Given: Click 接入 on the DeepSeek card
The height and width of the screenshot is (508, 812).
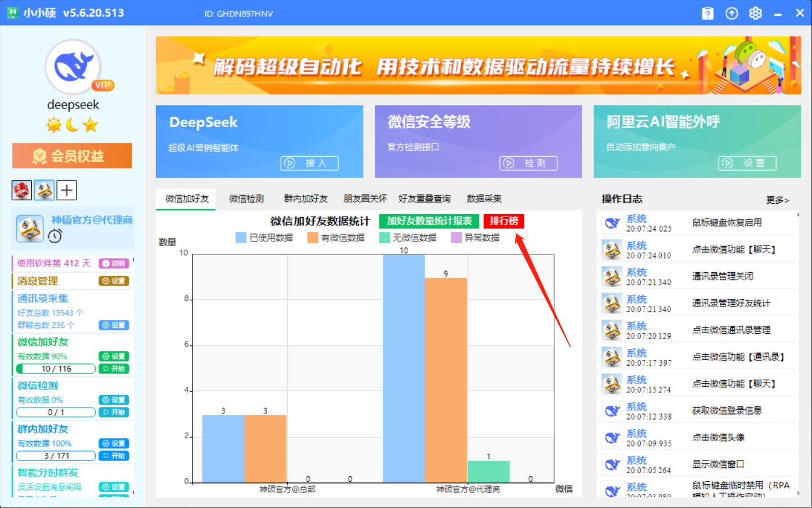Looking at the screenshot, I should pyautogui.click(x=309, y=163).
